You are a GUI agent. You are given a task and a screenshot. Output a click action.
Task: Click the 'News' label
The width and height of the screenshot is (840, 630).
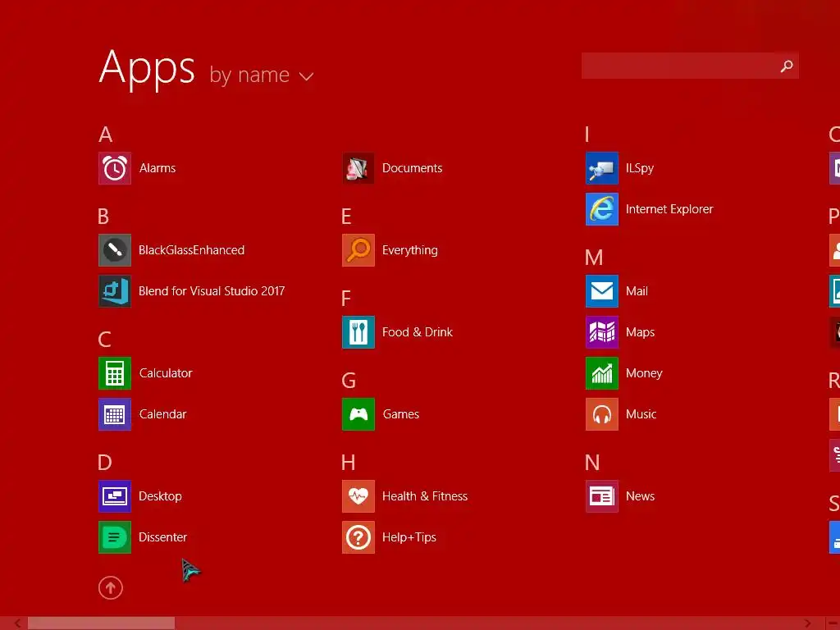coord(640,496)
